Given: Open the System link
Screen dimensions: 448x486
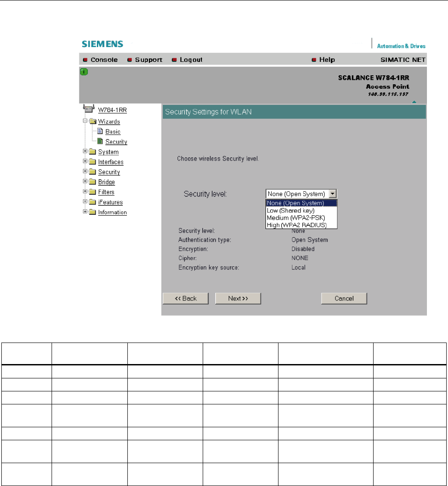Looking at the screenshot, I should click(x=108, y=152).
